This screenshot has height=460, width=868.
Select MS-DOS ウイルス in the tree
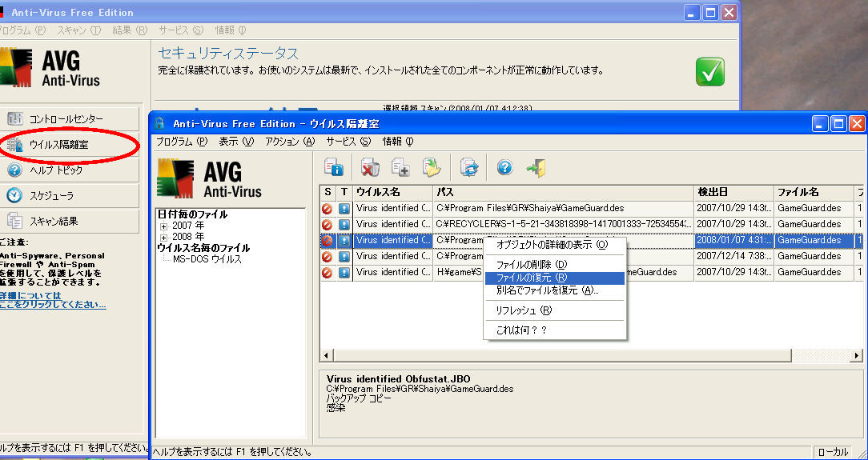pos(207,258)
